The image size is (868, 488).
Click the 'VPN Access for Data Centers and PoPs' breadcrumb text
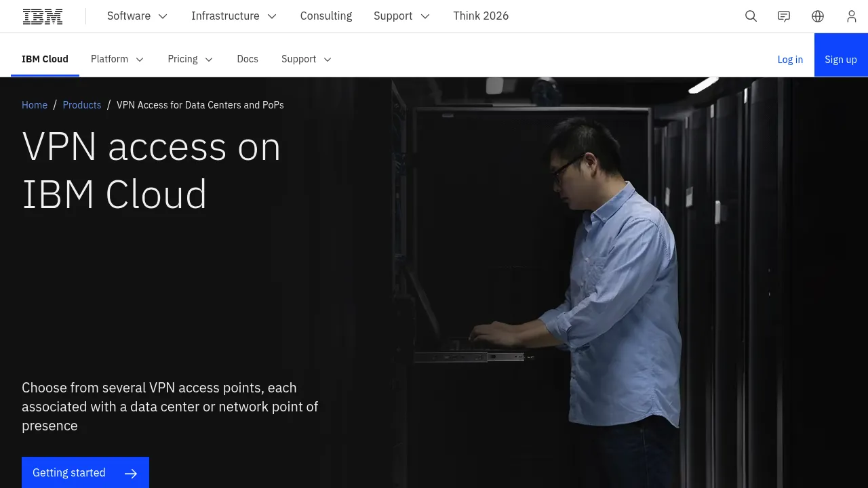[200, 105]
